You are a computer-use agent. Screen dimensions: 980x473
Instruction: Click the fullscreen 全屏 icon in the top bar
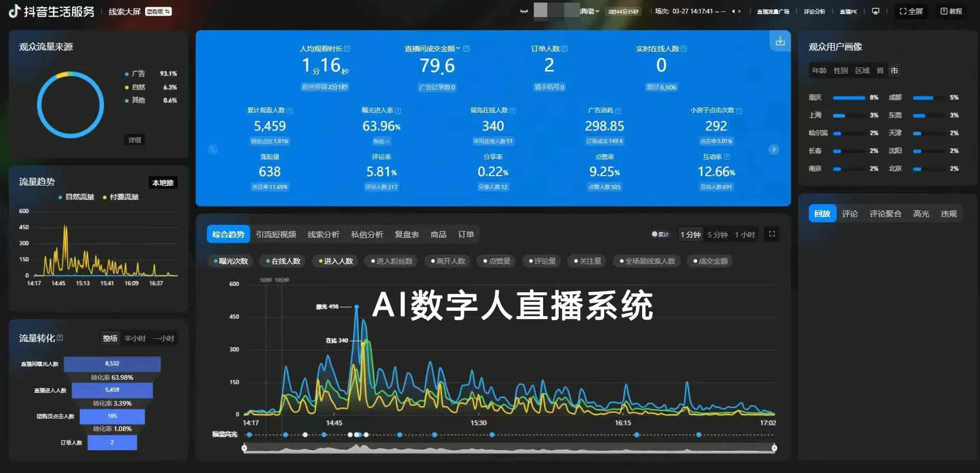coord(911,11)
